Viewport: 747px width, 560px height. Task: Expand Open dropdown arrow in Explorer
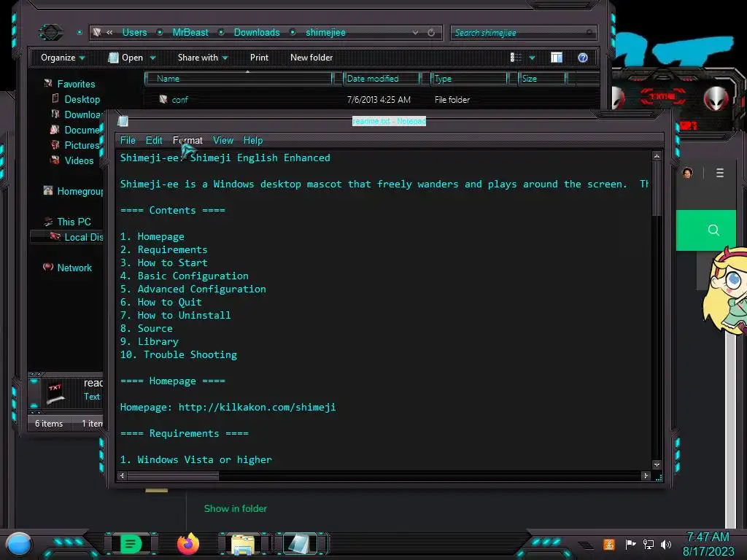click(x=153, y=58)
